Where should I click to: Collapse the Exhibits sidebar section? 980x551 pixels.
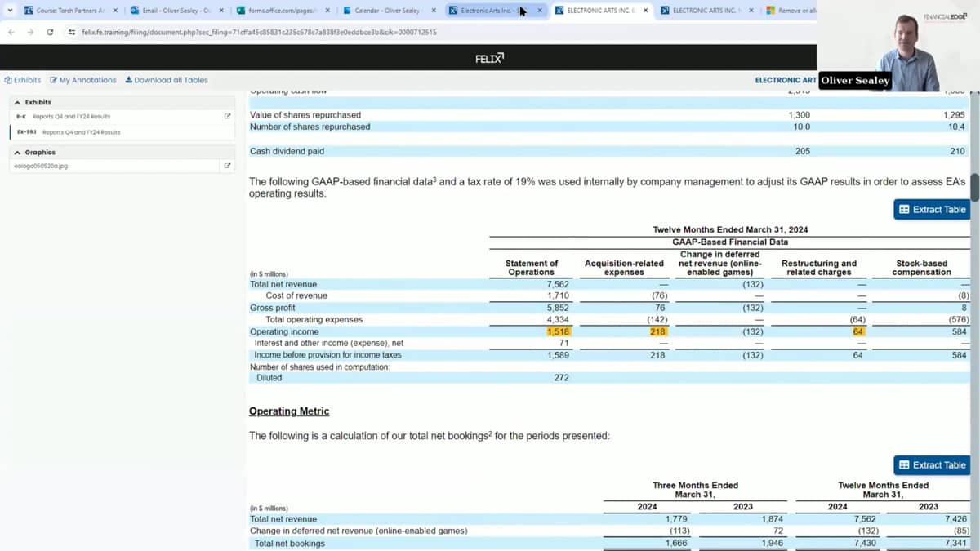18,102
